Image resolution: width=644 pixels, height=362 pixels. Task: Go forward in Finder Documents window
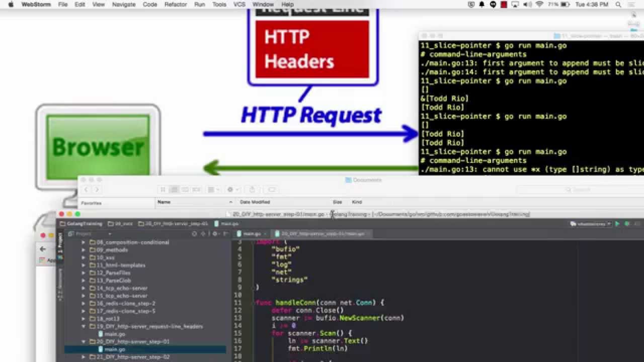pos(97,190)
